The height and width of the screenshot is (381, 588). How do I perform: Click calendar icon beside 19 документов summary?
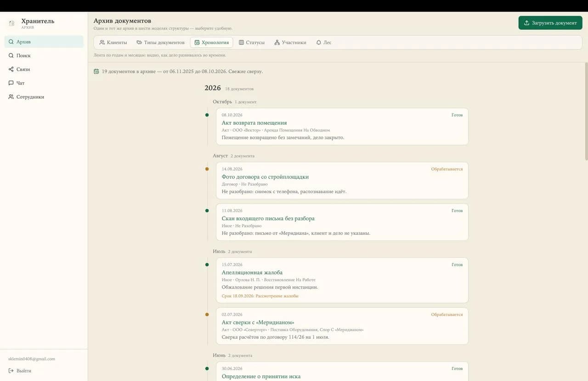click(x=96, y=72)
